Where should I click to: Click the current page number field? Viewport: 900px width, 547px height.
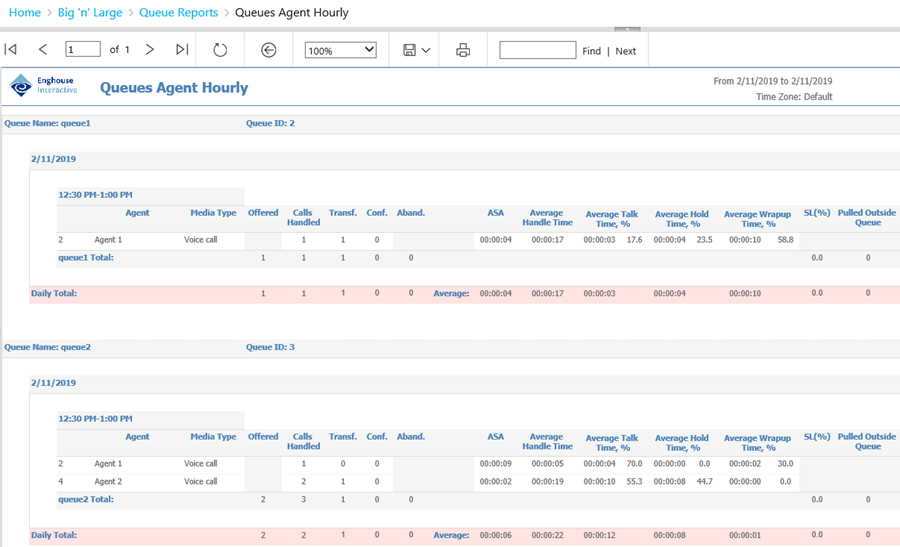pos(83,50)
